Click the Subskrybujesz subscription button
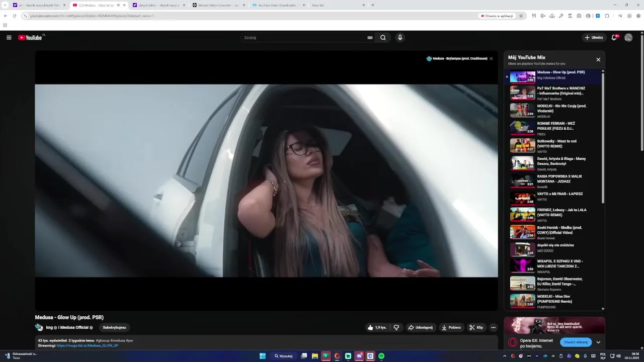The width and height of the screenshot is (644, 362). 114,327
